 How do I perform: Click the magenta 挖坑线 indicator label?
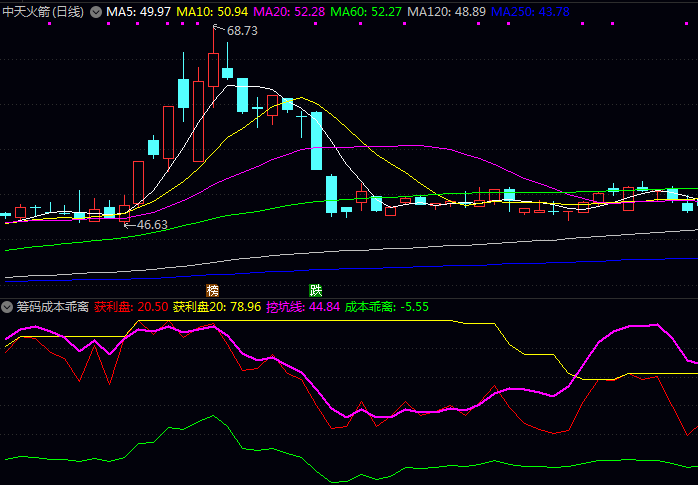[x=303, y=306]
